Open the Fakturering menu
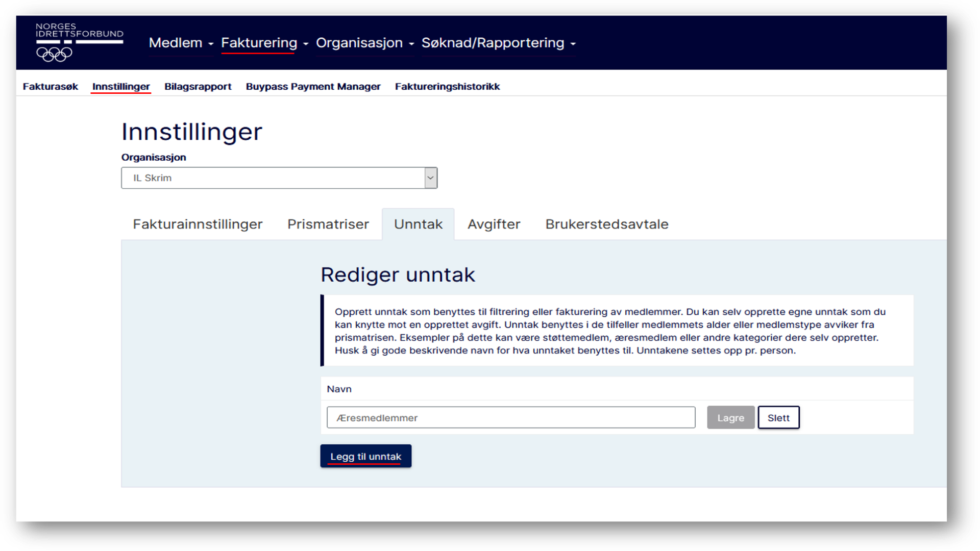 264,43
